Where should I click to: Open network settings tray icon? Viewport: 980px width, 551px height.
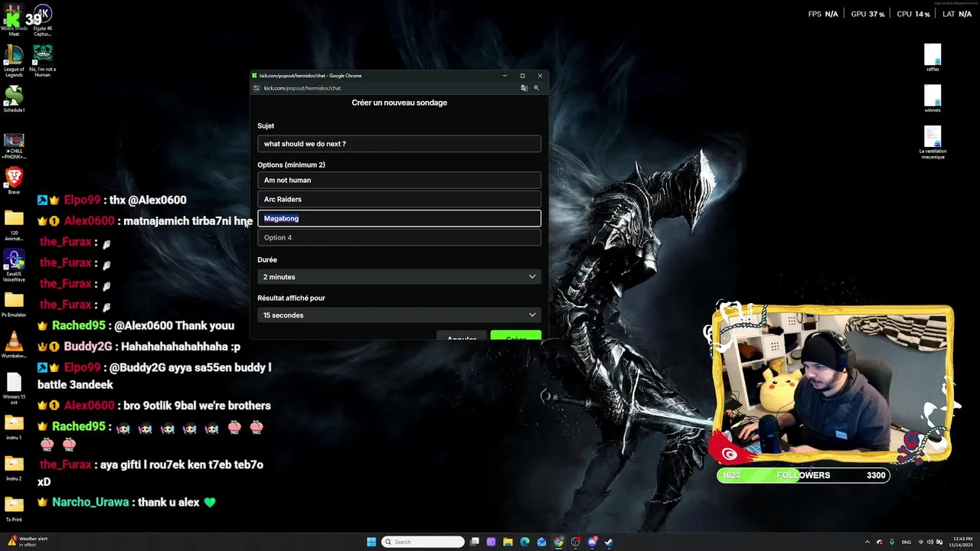[921, 542]
